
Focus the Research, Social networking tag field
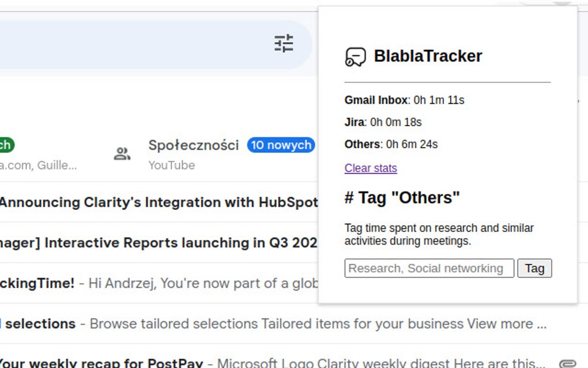429,268
